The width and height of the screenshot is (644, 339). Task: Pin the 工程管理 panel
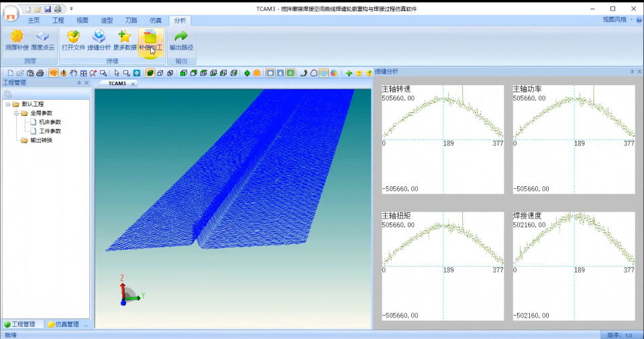click(x=79, y=82)
